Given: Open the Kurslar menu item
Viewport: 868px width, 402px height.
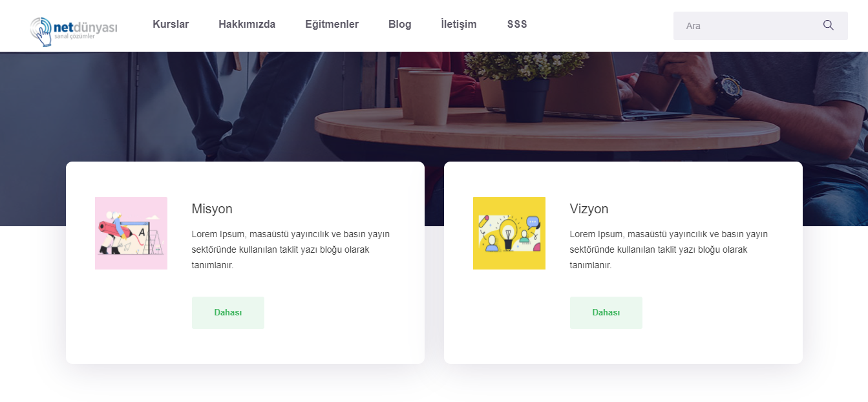Looking at the screenshot, I should pyautogui.click(x=171, y=24).
